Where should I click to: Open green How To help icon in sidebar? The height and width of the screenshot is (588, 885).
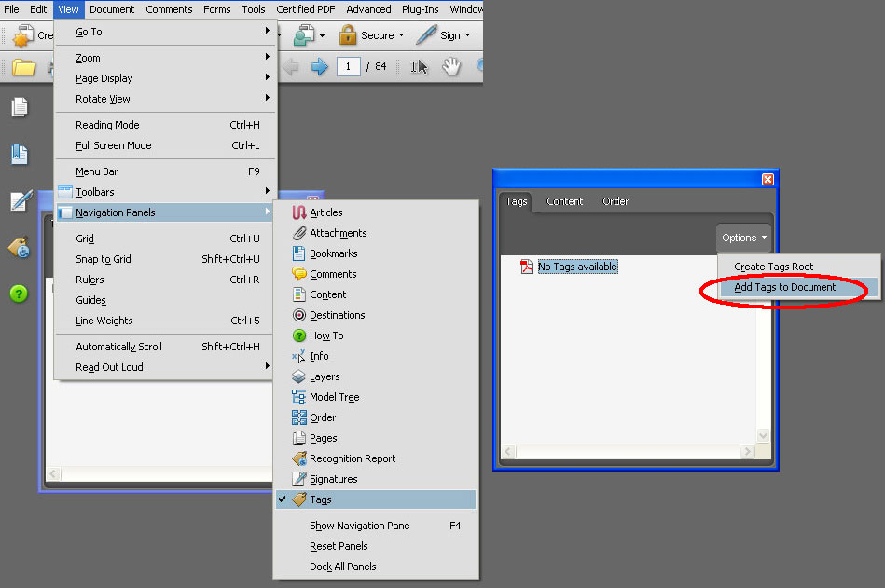coord(19,294)
